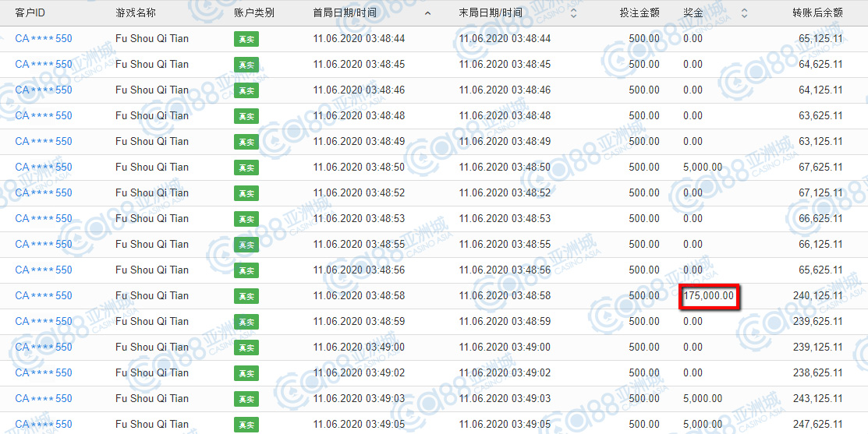Select the highlighted 175,000.00 prize cell
Screen dimensions: 868x434
point(709,296)
